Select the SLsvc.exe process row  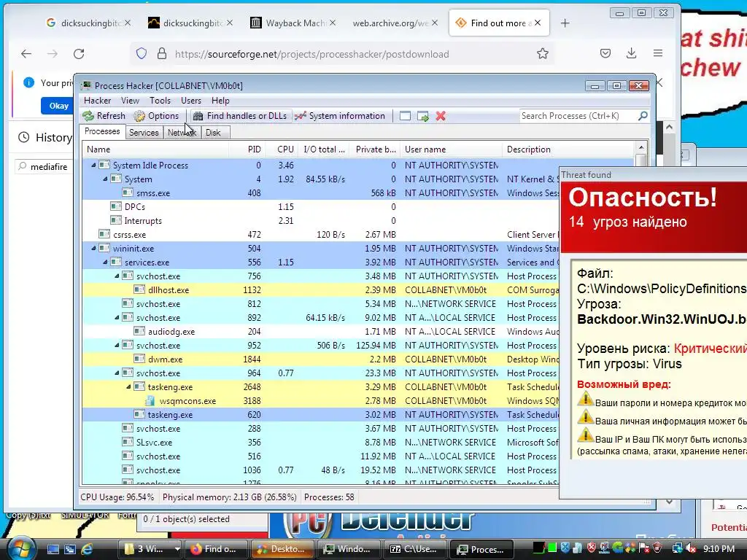(x=320, y=443)
